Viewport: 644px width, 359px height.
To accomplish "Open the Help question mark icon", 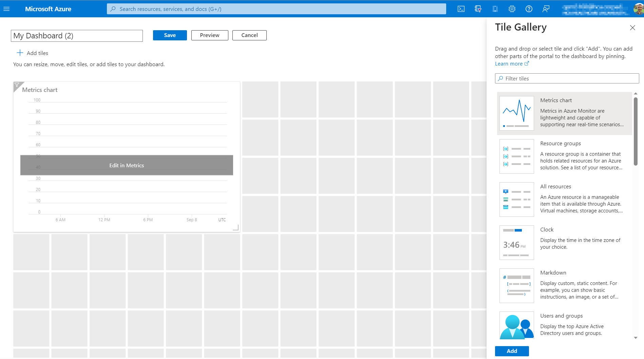I will point(529,9).
